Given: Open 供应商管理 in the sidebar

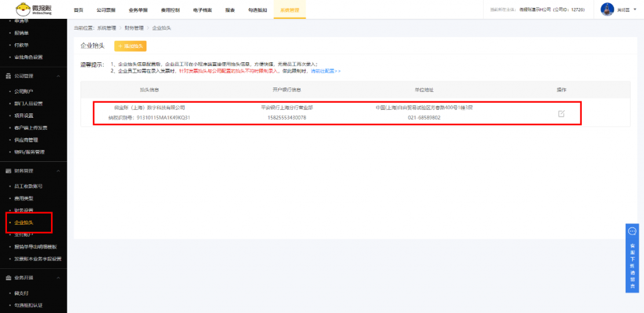Looking at the screenshot, I should 26,140.
